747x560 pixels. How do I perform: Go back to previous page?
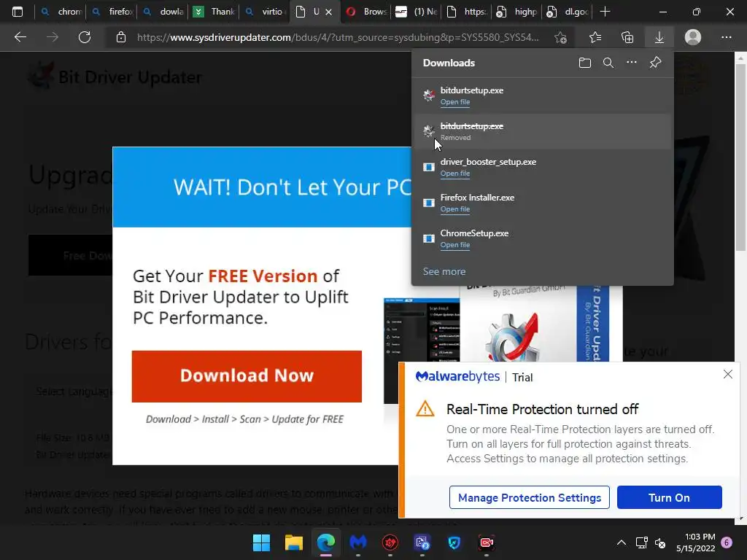[20, 37]
